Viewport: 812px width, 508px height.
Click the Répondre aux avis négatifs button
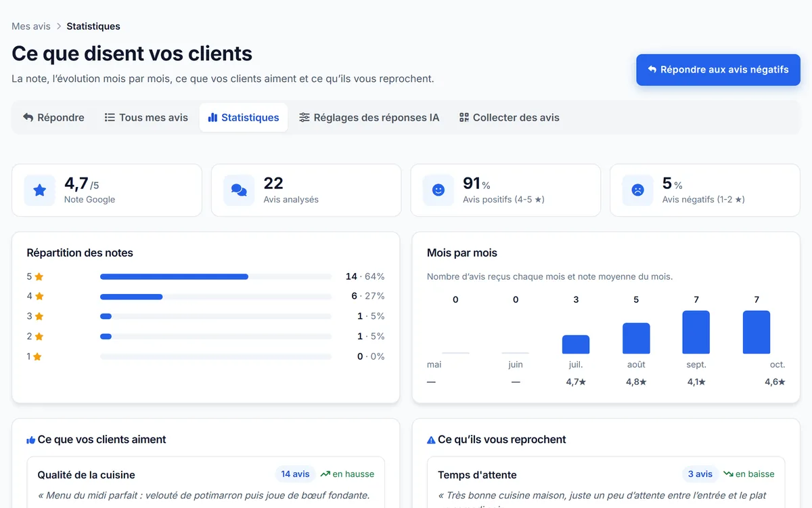pos(718,69)
